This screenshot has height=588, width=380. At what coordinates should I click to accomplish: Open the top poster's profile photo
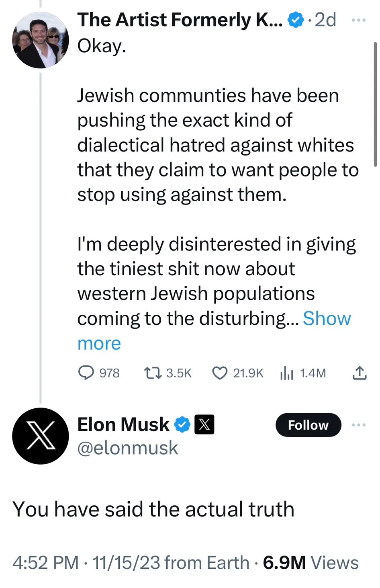coord(41,40)
